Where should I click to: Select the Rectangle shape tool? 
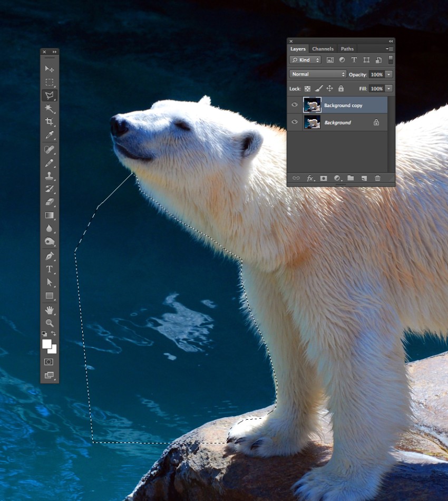[49, 295]
